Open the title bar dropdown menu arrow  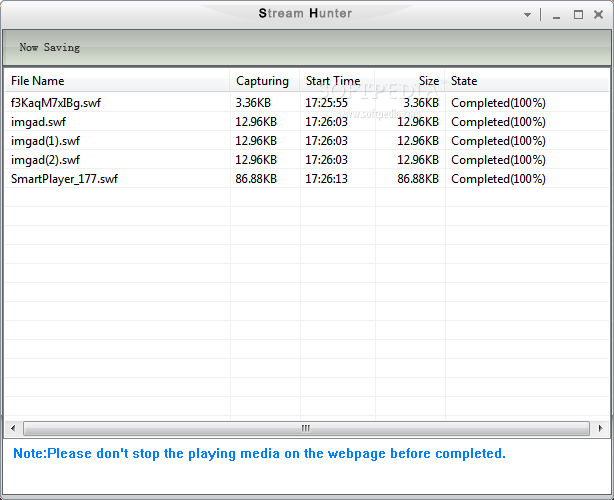tap(527, 15)
